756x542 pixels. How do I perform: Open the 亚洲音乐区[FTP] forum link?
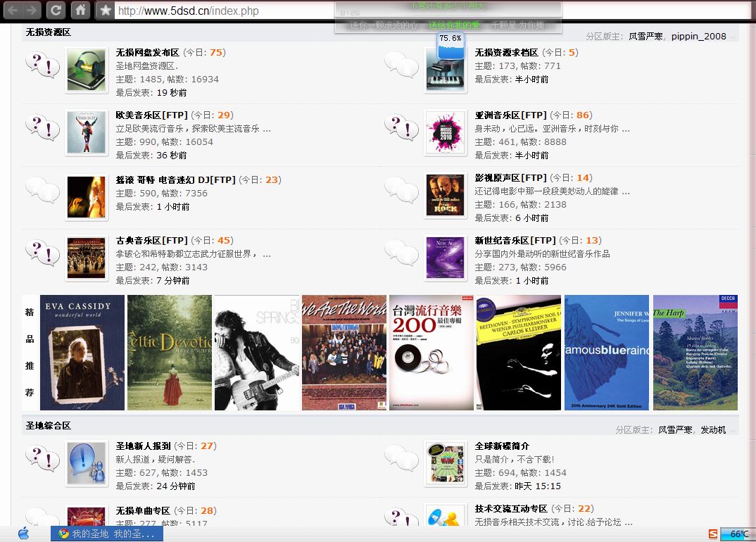point(510,115)
